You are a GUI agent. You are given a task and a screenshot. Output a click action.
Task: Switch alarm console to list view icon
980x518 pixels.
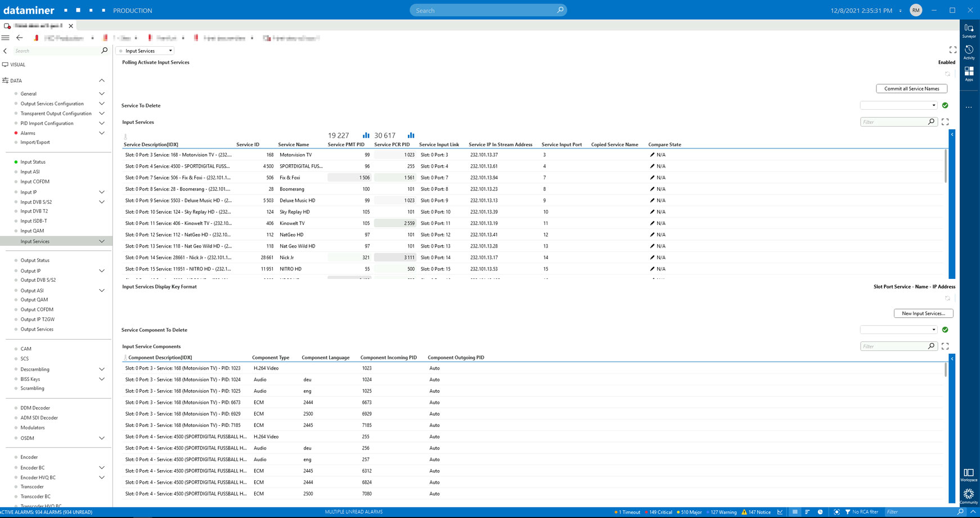pos(794,512)
